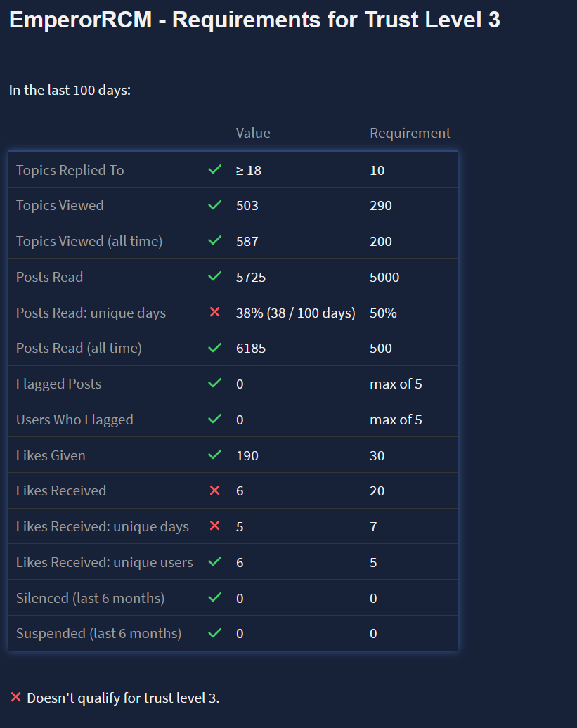Image resolution: width=577 pixels, height=728 pixels.
Task: Click the "In the last 100 days" text
Action: [x=70, y=90]
